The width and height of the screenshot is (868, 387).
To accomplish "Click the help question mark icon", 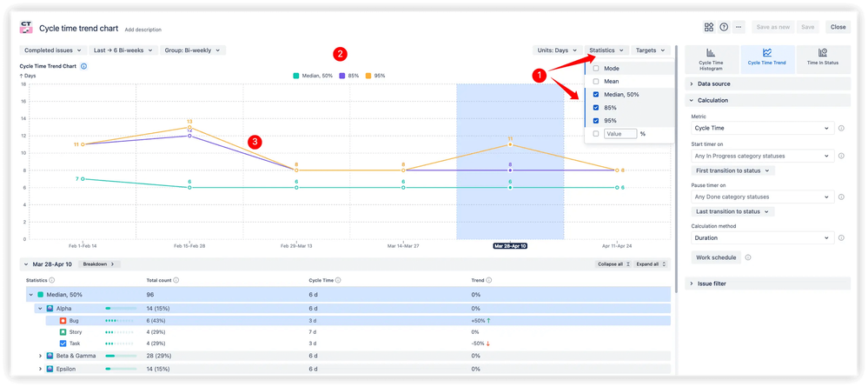I will point(724,27).
